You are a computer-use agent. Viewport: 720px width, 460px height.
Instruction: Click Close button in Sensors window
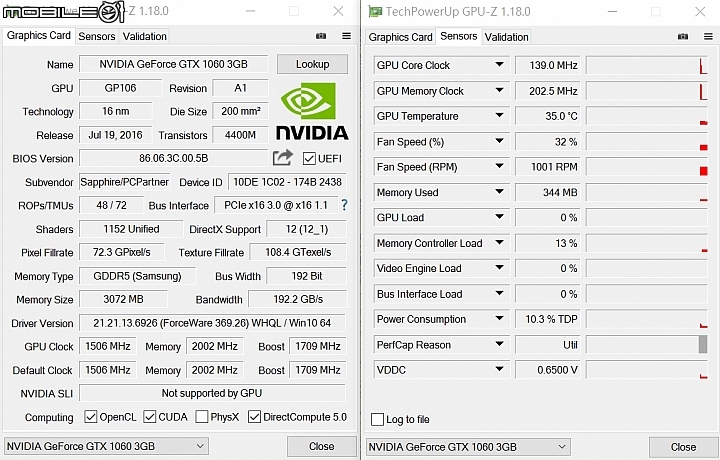683,447
